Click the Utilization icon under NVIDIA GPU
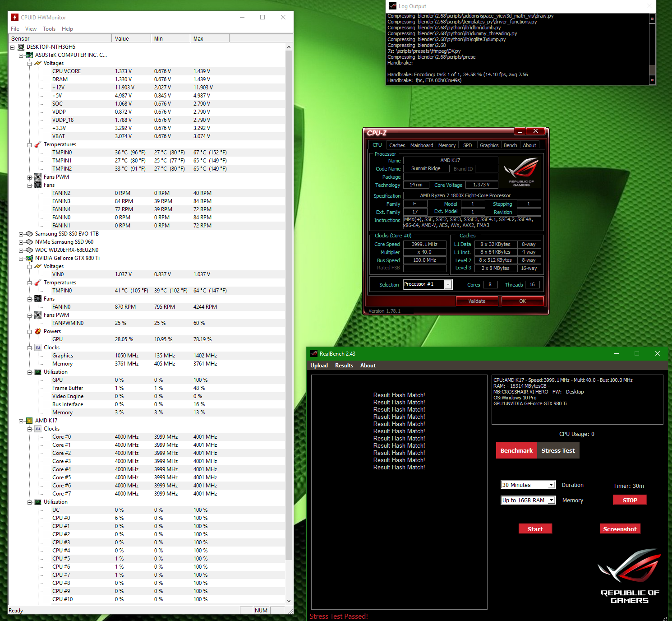Screen dimensions: 672x621 [38, 372]
